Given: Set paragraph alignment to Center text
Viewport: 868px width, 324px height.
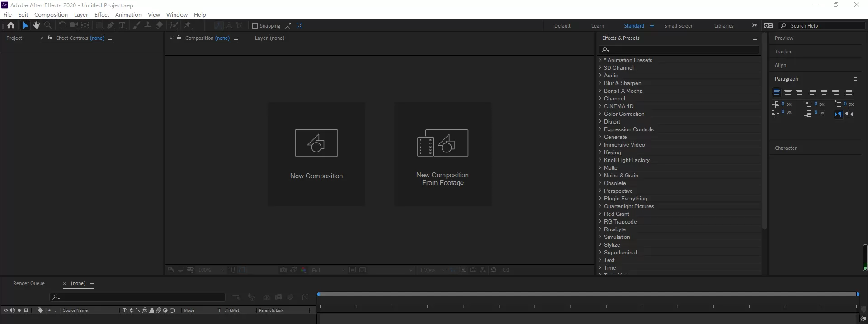Looking at the screenshot, I should [788, 92].
